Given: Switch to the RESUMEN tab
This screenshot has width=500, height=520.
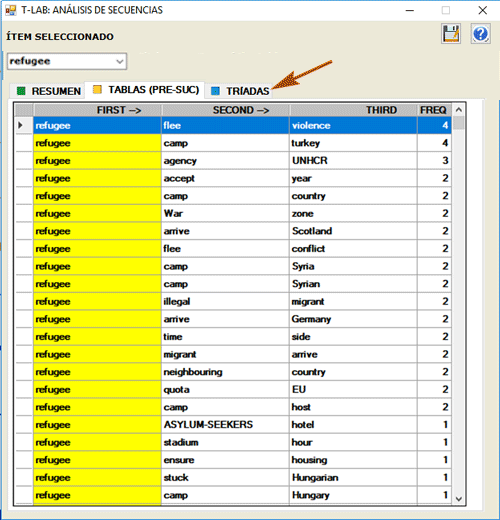Looking at the screenshot, I should tap(49, 91).
